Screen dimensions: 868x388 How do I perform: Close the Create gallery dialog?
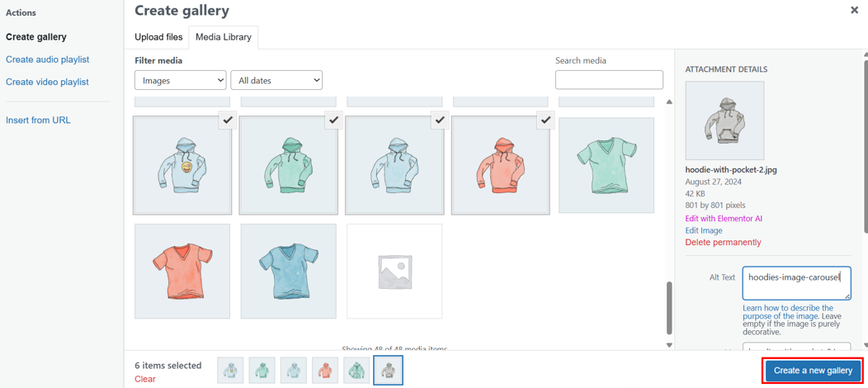(x=854, y=10)
